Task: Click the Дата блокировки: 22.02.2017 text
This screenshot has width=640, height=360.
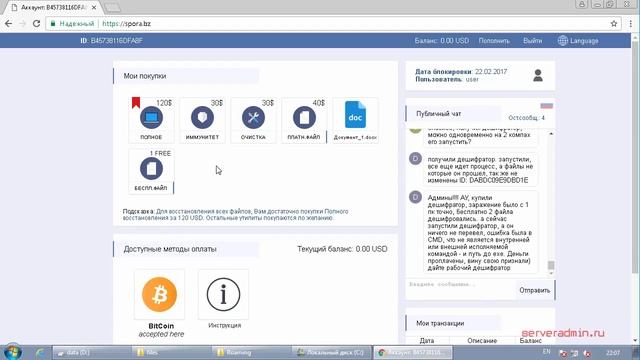Action: pos(461,71)
